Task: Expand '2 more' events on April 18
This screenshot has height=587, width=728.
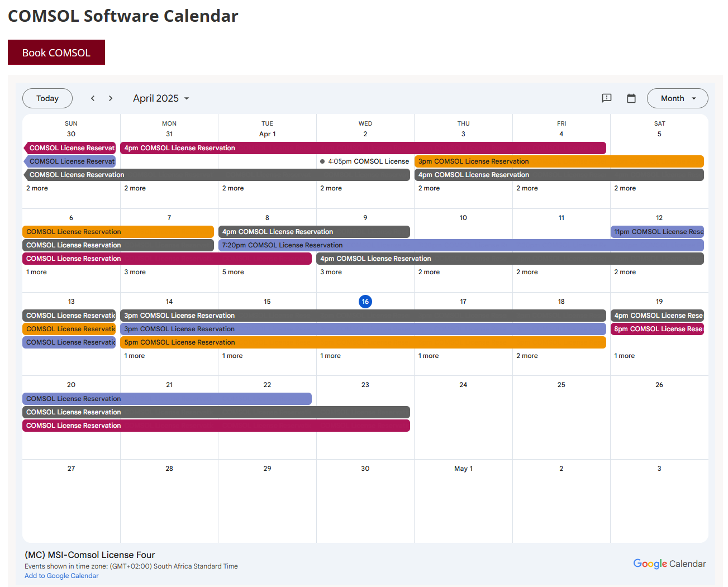Action: pos(527,356)
